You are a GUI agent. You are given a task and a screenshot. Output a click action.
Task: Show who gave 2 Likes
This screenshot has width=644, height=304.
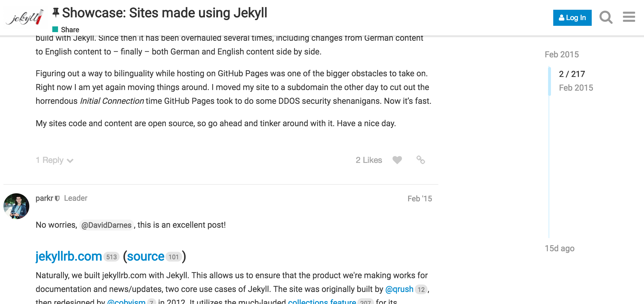369,160
